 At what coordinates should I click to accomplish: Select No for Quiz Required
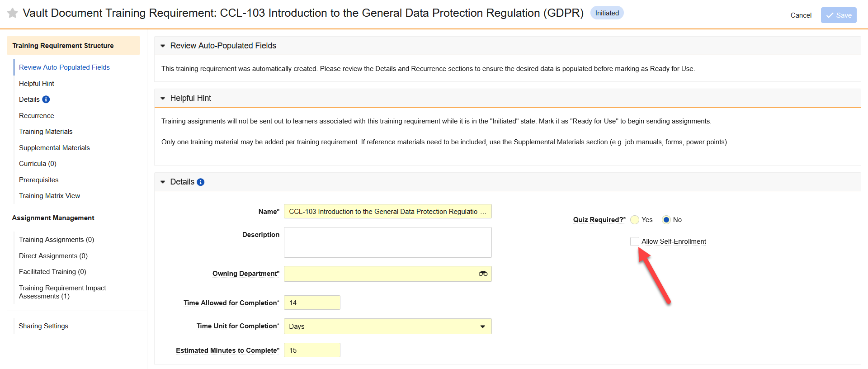click(x=666, y=220)
